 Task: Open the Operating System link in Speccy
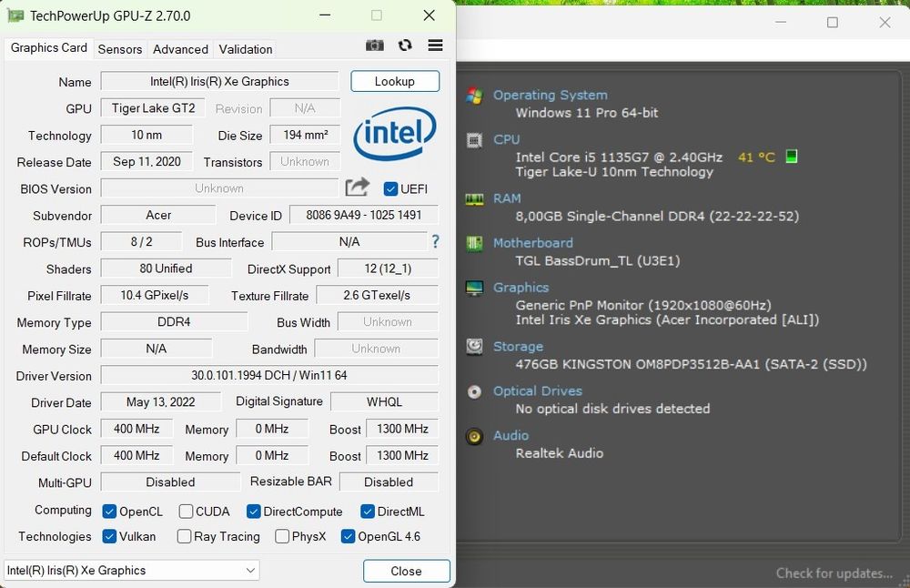pyautogui.click(x=551, y=96)
